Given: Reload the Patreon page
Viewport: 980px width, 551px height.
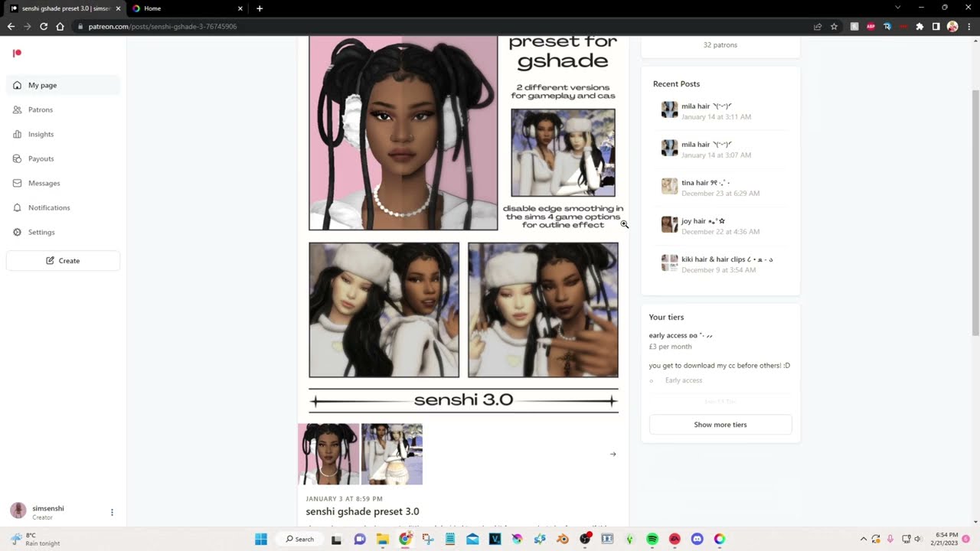Looking at the screenshot, I should point(44,26).
